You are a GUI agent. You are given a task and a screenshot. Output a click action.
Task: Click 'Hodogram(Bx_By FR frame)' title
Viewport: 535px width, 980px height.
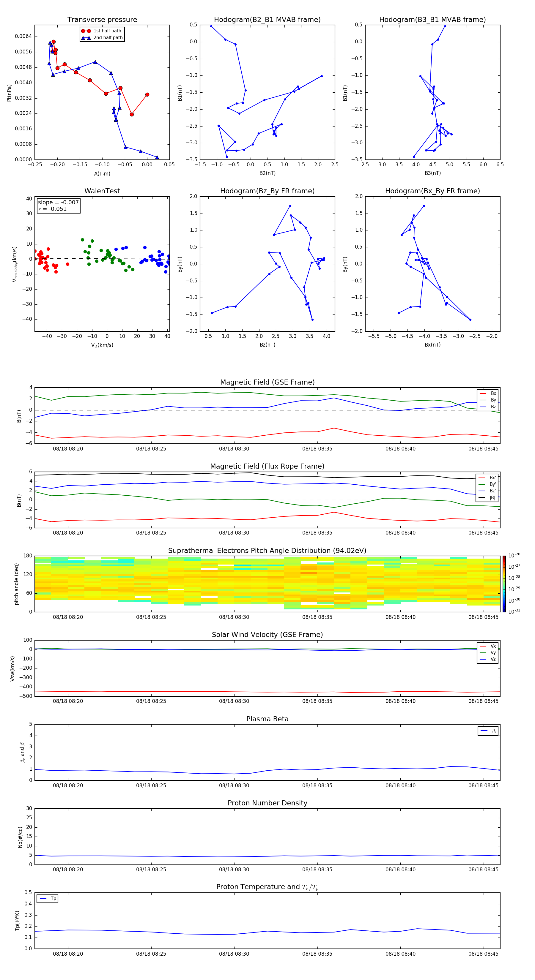pos(432,191)
